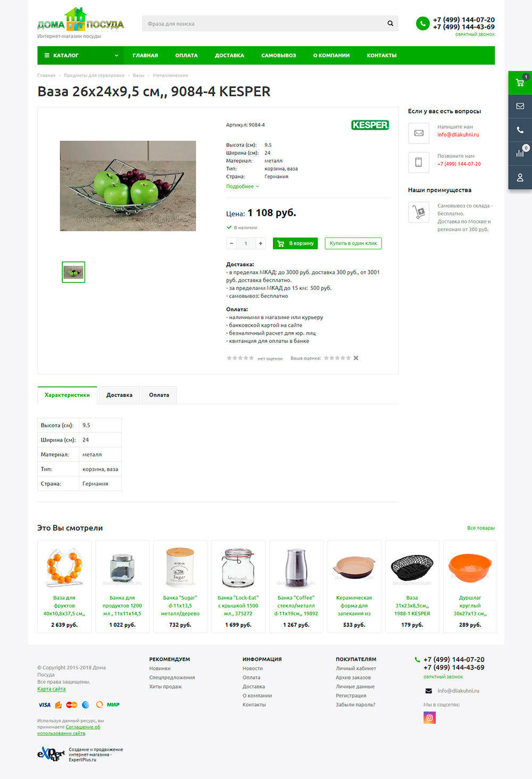Switch to the Доставка tab
Image resolution: width=532 pixels, height=779 pixels.
point(119,395)
